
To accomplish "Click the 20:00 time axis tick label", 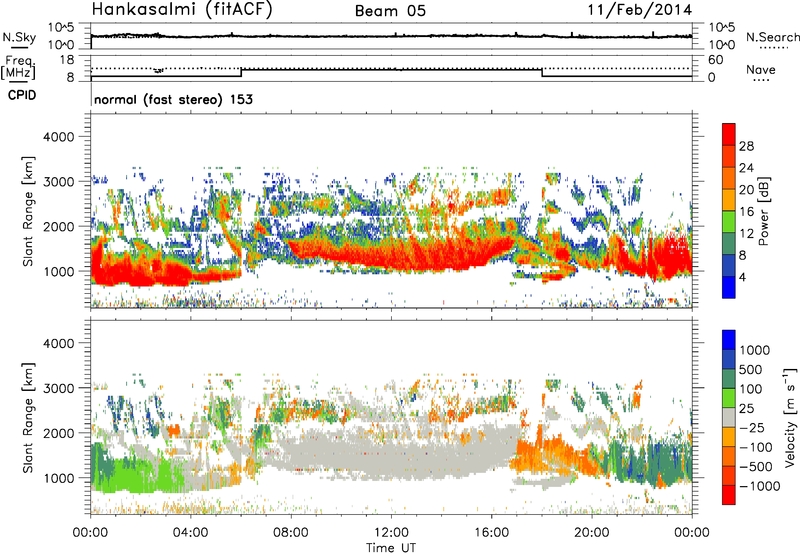I will point(591,533).
